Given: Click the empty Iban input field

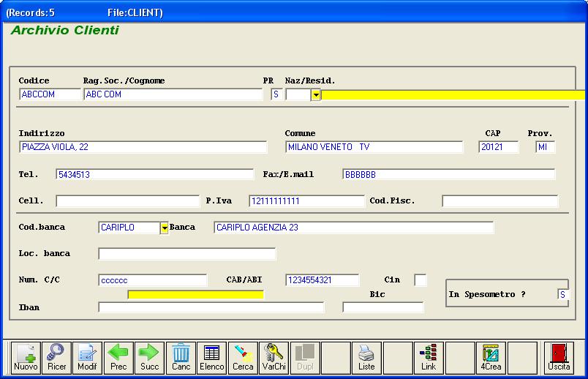Looking at the screenshot, I should [x=211, y=307].
